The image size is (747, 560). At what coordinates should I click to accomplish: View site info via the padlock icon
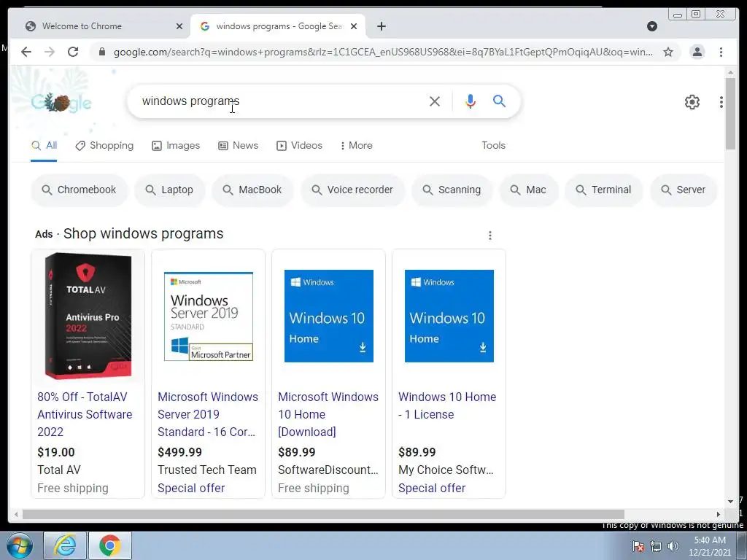coord(101,52)
